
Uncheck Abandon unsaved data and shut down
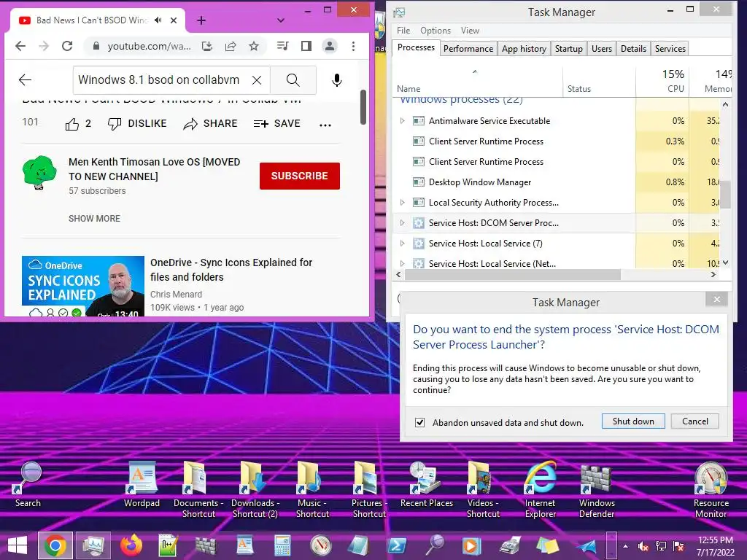419,422
